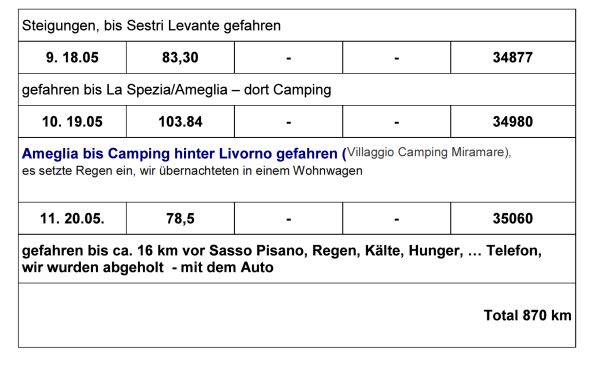This screenshot has height=375, width=600.
Task: Click the wir wurden abgeholt line
Action: pos(148,267)
